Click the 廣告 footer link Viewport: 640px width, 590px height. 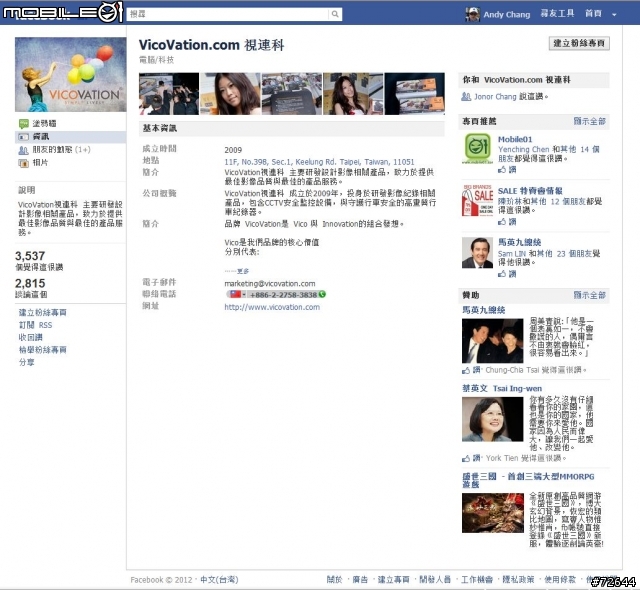coord(360,579)
